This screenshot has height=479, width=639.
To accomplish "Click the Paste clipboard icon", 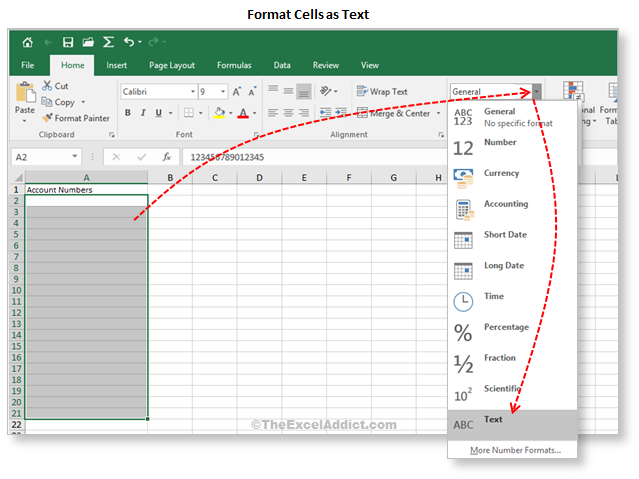I will point(25,92).
